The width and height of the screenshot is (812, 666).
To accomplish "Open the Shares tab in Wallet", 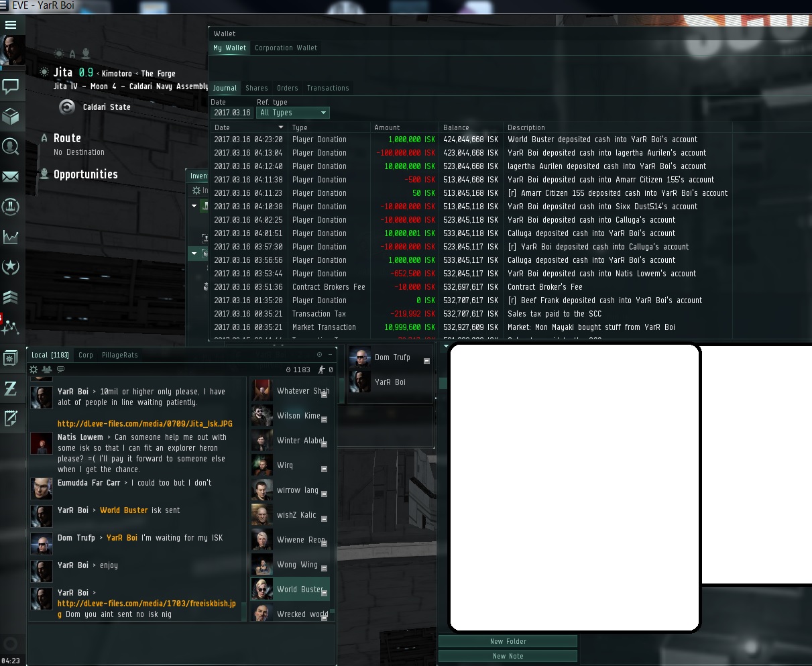I will tap(256, 88).
